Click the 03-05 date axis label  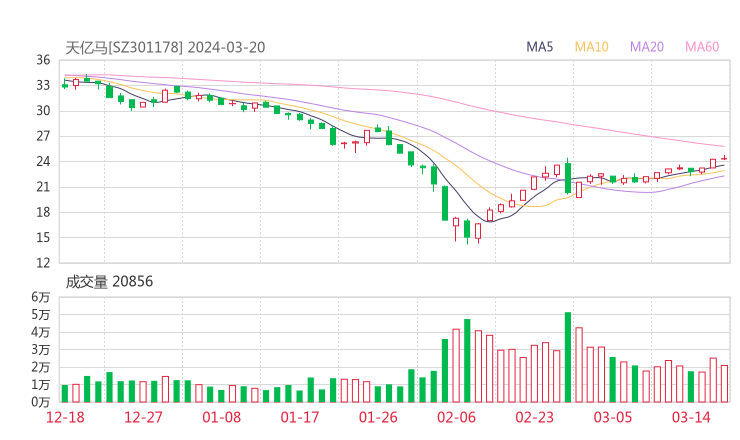pyautogui.click(x=613, y=417)
